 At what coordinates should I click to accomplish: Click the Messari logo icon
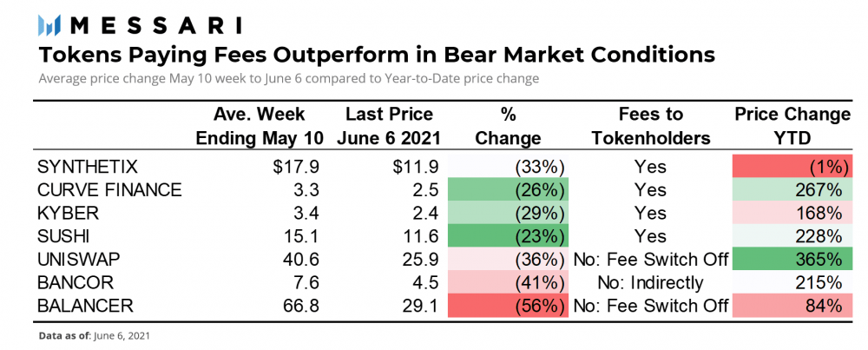coord(51,24)
